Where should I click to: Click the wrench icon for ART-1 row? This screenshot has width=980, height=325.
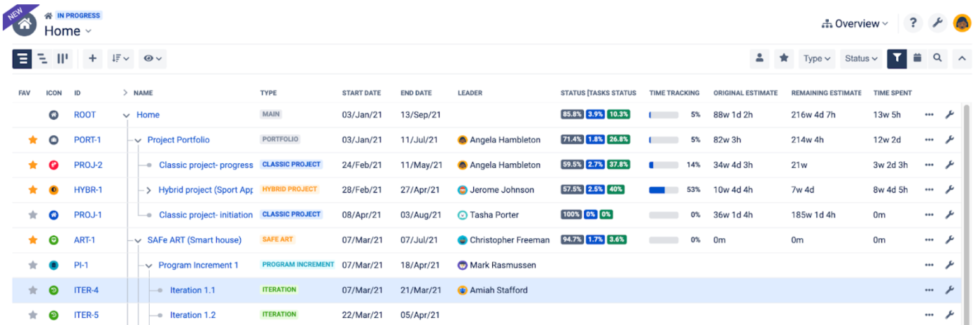[950, 240]
